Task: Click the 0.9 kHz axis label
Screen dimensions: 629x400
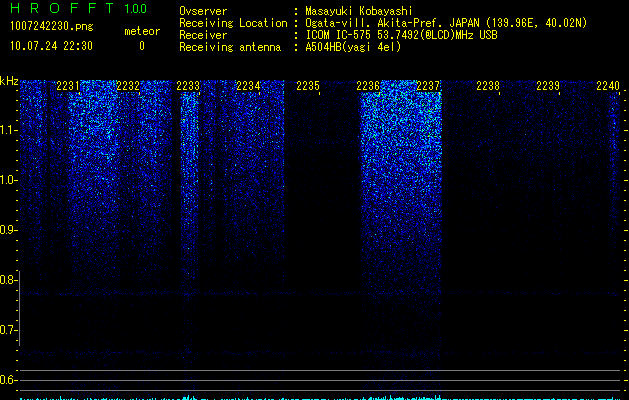Action: [x=8, y=230]
